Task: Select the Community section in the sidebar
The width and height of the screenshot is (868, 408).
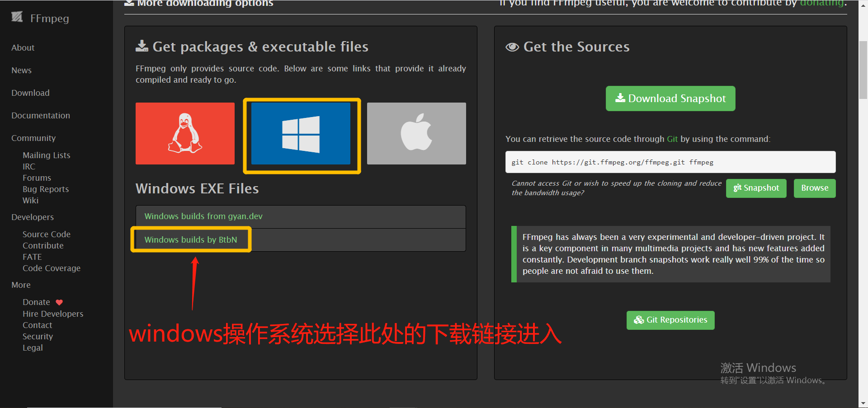Action: point(33,138)
